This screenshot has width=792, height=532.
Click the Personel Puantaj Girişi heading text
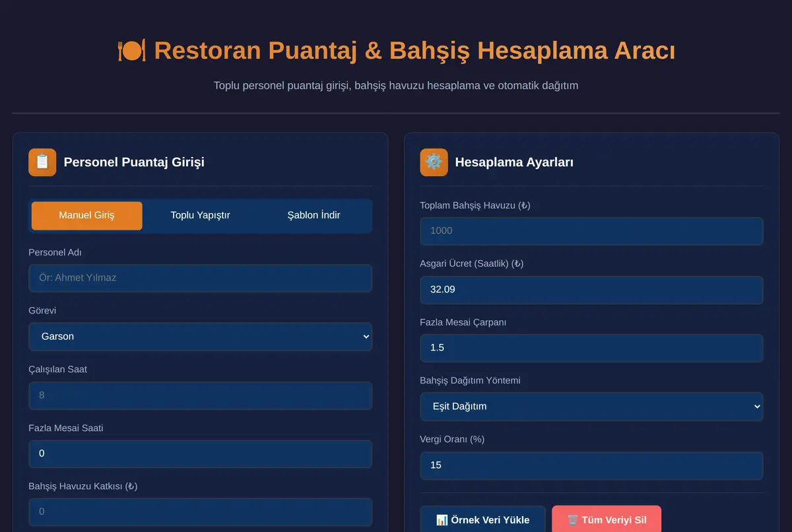coord(134,162)
